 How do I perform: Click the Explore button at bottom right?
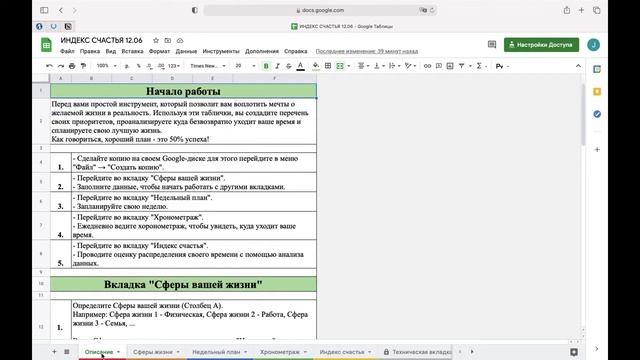coord(574,352)
